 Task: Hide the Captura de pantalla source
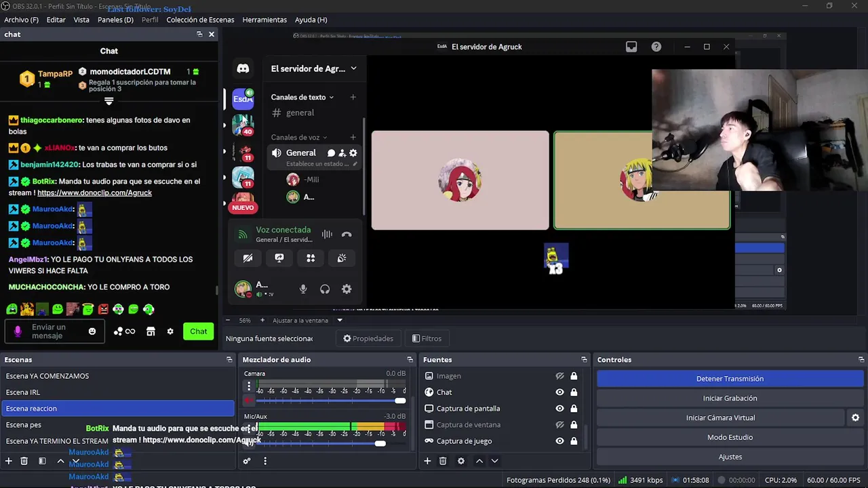(559, 409)
